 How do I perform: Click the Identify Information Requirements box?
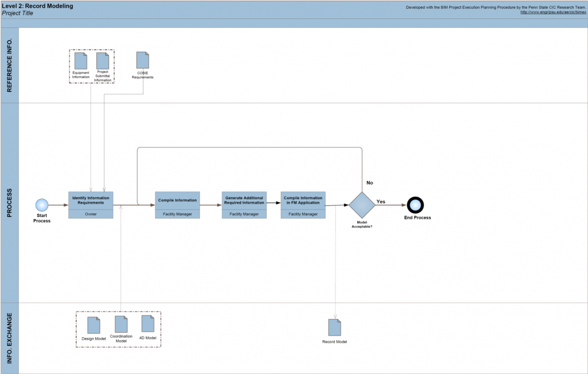pos(91,201)
